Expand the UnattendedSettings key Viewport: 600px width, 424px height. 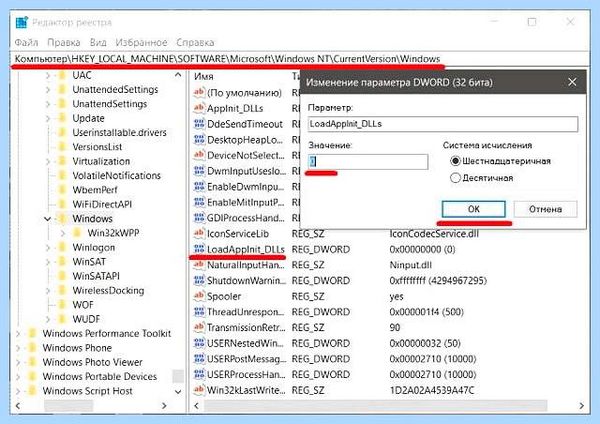tap(48, 90)
